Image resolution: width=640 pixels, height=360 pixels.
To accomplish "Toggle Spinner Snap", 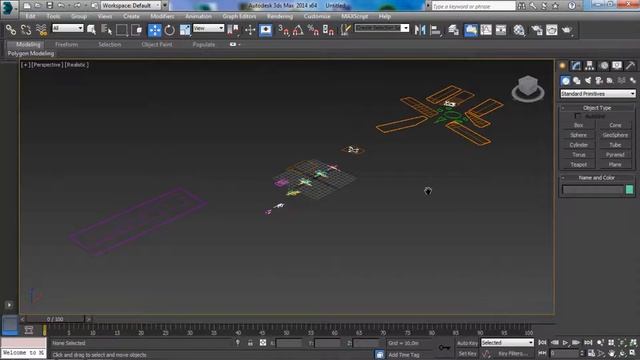I will pos(328,30).
